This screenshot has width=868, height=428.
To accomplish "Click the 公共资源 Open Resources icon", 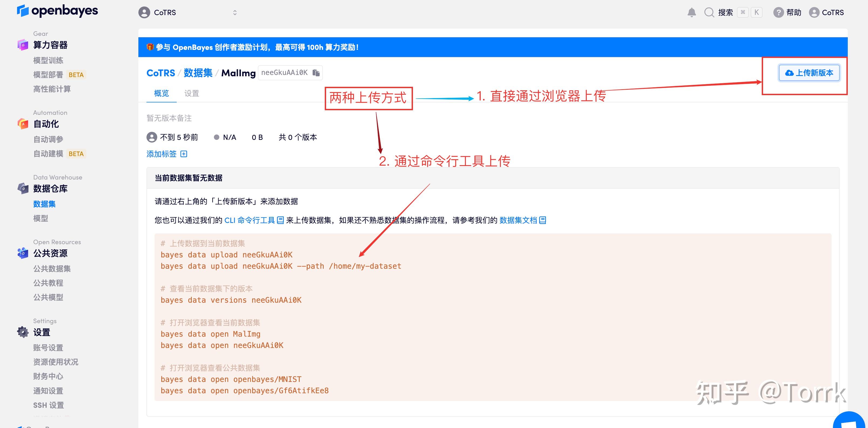I will point(22,253).
